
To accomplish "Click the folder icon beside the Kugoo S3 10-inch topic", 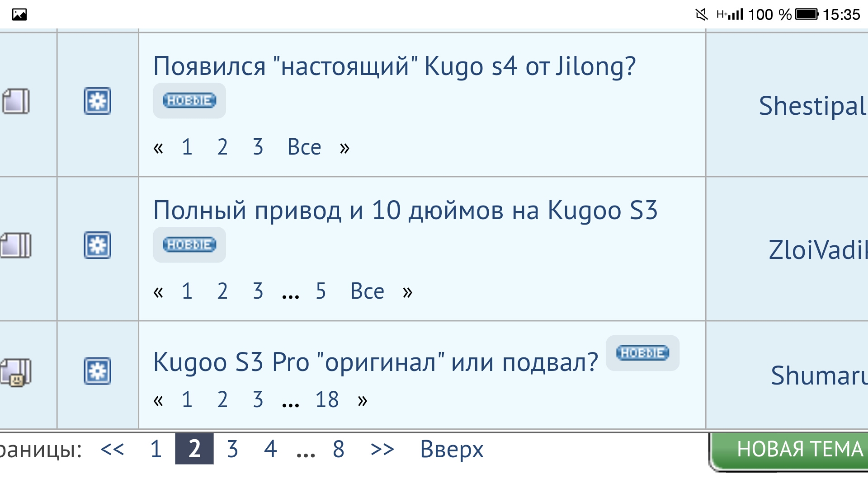I will 16,245.
